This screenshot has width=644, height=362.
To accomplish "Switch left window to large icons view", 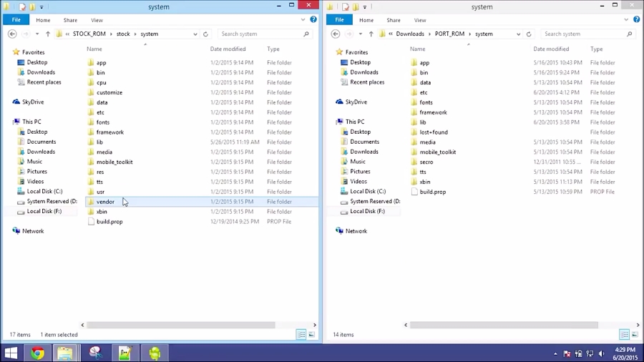I will tap(311, 335).
